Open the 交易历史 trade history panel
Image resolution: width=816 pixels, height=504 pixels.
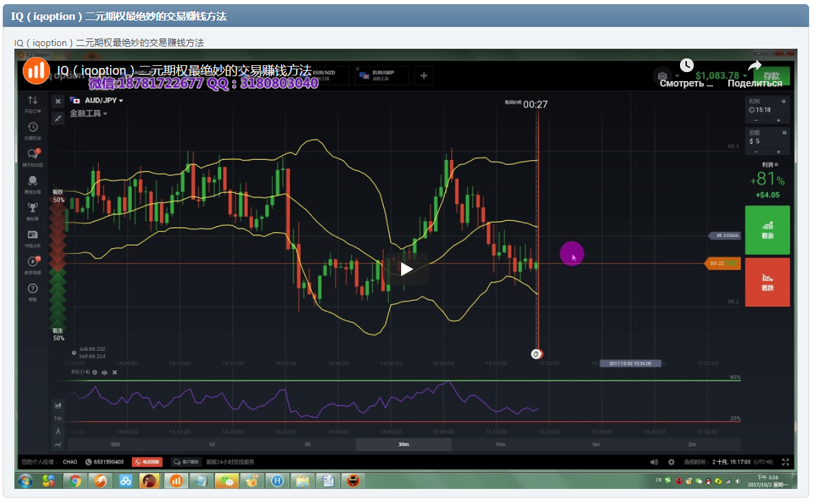point(32,127)
